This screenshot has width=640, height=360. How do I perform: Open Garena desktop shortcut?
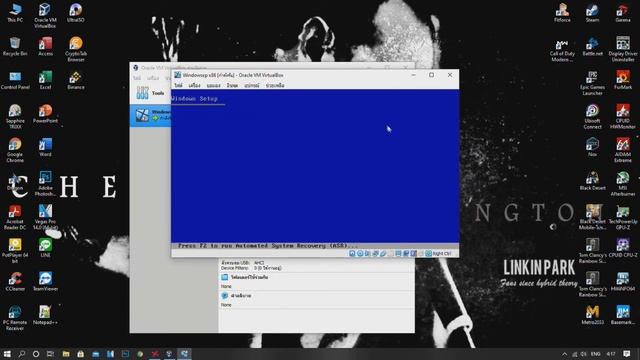coord(623,13)
